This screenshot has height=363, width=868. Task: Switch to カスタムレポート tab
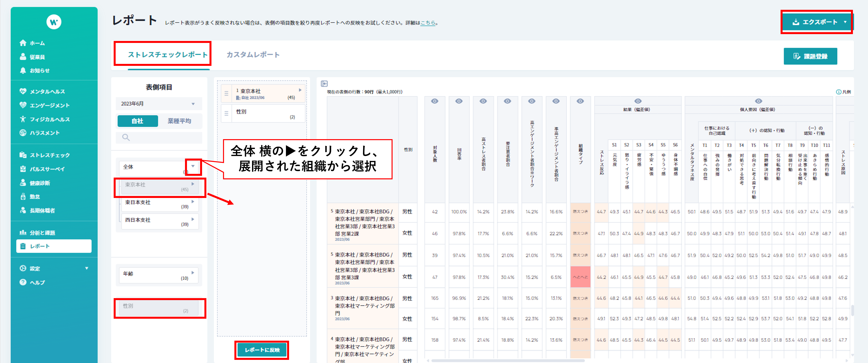point(253,55)
